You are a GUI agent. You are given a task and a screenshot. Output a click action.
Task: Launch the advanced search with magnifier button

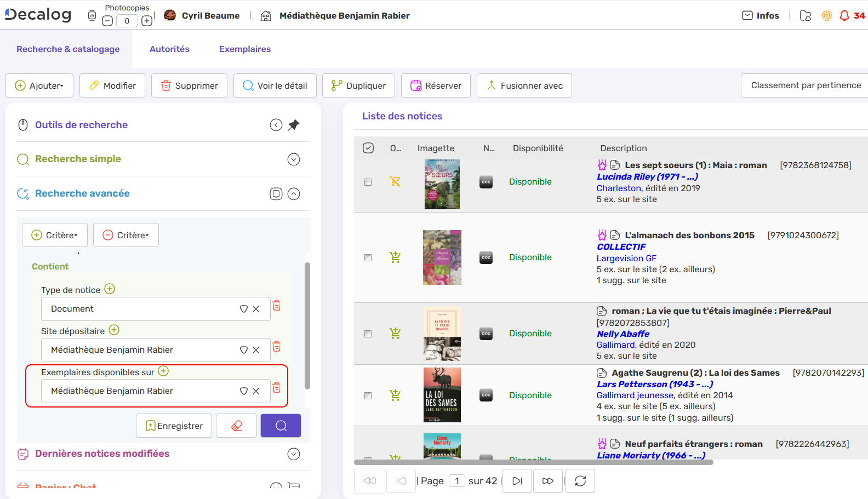(x=281, y=426)
